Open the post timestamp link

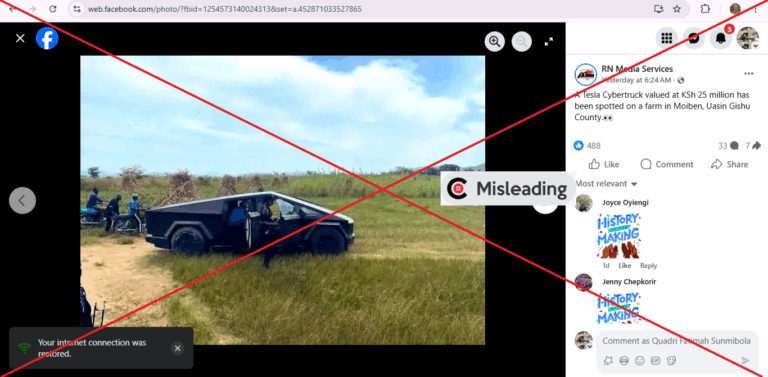point(637,80)
